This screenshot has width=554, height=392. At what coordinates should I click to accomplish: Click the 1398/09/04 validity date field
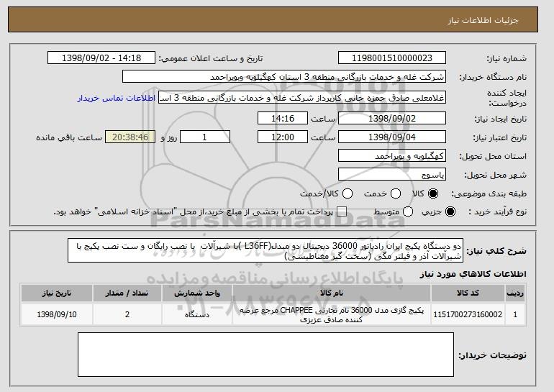coord(391,137)
